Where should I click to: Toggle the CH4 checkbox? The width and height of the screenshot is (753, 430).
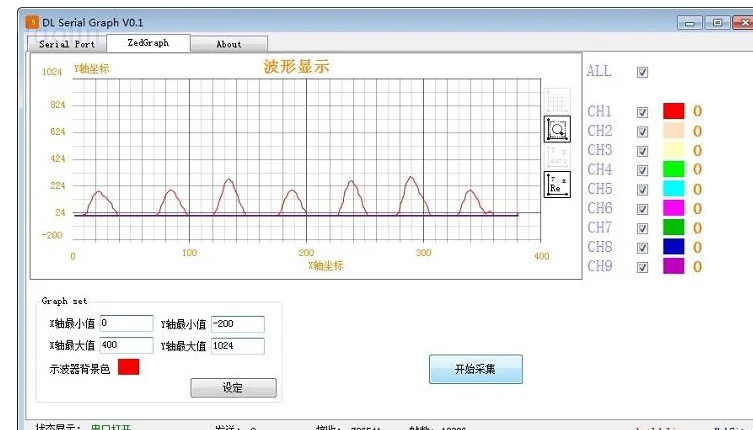642,170
